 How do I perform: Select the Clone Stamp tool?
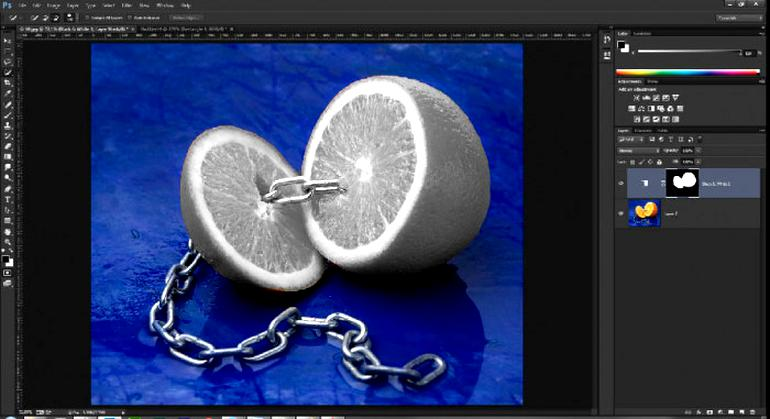point(7,125)
